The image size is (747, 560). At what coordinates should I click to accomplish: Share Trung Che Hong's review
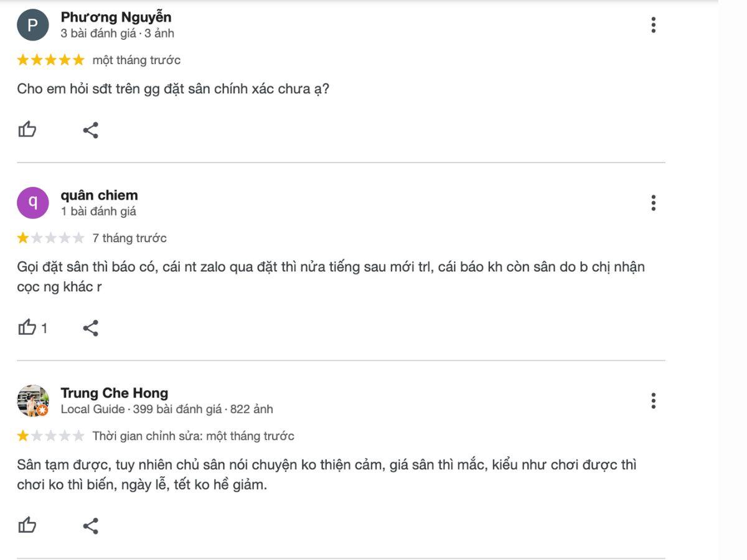point(91,526)
